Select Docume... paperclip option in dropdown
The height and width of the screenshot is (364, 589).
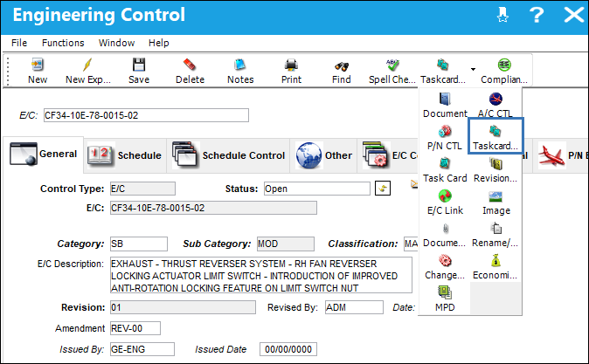pyautogui.click(x=445, y=235)
